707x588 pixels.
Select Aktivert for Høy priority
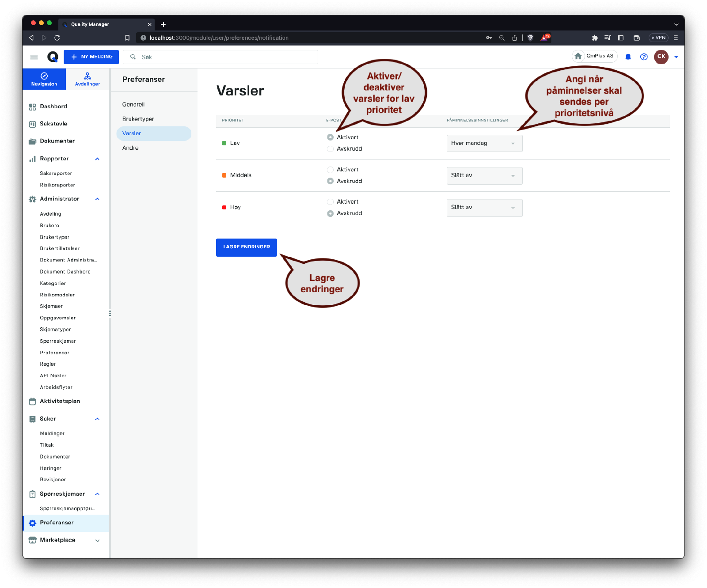pyautogui.click(x=330, y=202)
